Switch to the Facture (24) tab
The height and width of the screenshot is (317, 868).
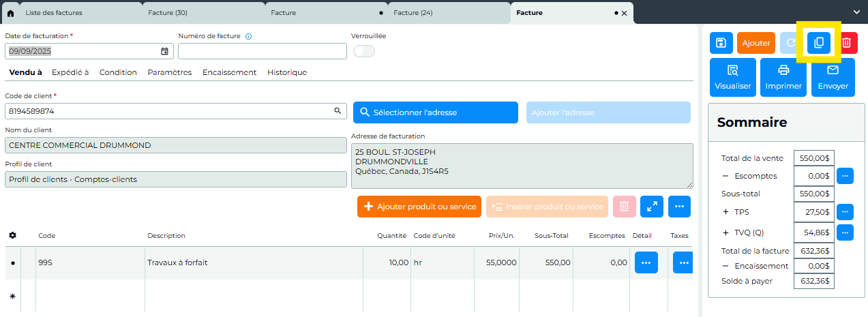pos(449,13)
